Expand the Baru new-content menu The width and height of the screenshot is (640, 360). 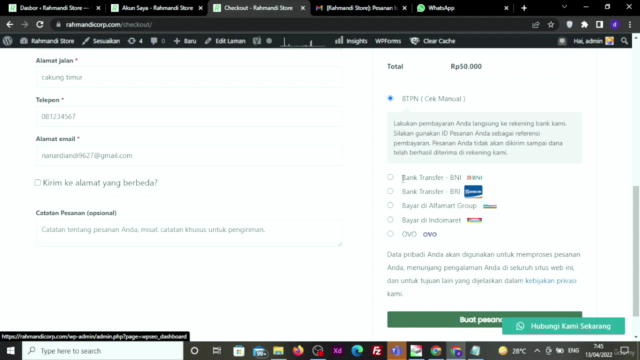tap(185, 41)
